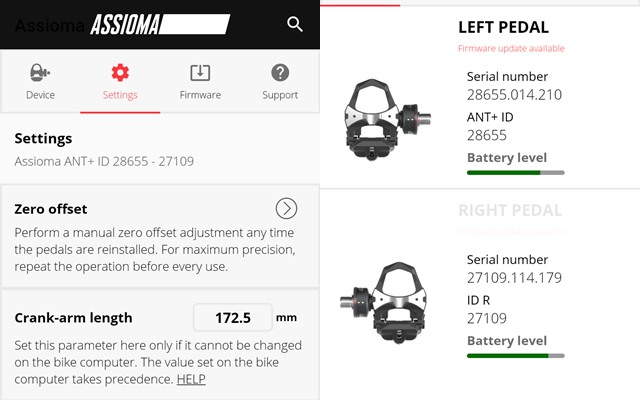Select the right pedal image

[384, 302]
